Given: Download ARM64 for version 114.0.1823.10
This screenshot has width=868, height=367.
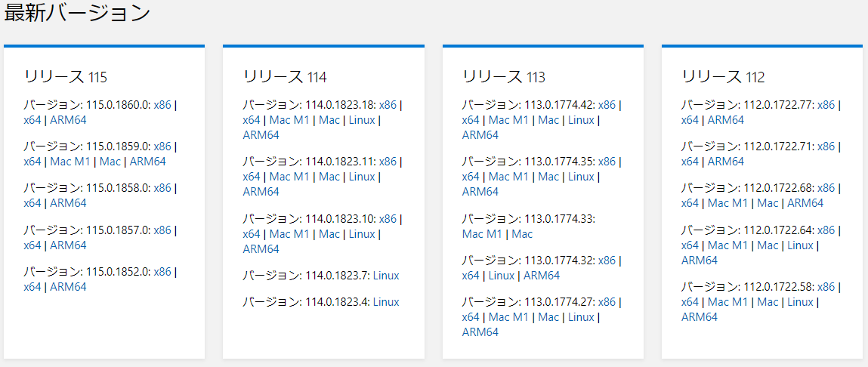Looking at the screenshot, I should click(x=261, y=249).
